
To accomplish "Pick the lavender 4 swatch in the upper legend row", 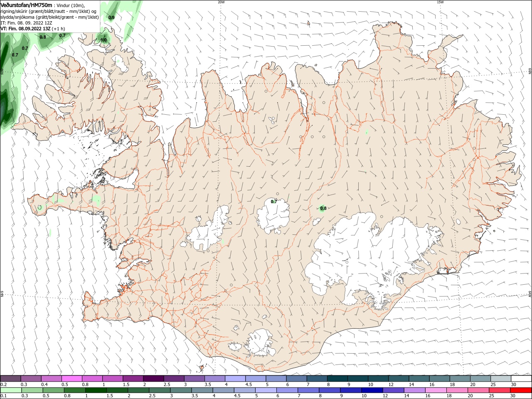I will pos(235,378).
